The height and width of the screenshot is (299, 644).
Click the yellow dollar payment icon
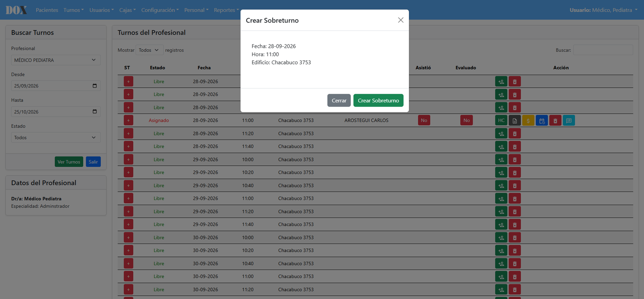pyautogui.click(x=528, y=120)
